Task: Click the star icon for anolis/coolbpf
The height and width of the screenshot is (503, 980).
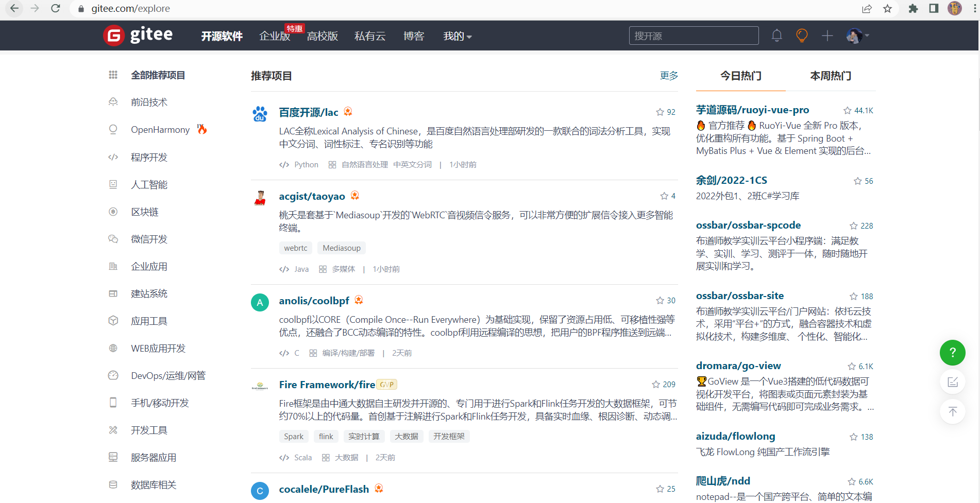Action: click(x=660, y=300)
